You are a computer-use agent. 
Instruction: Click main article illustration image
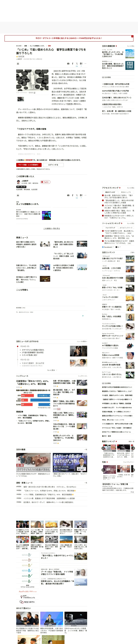click(32, 80)
